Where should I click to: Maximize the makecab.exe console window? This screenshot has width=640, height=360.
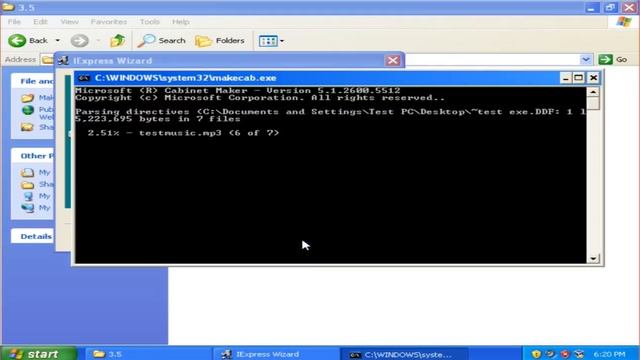[x=578, y=78]
